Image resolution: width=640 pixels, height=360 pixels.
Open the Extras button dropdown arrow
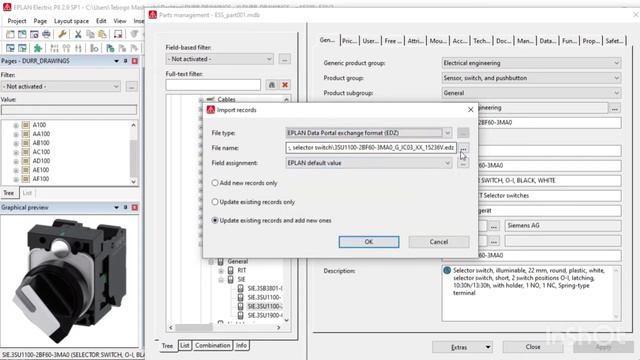[x=488, y=347]
